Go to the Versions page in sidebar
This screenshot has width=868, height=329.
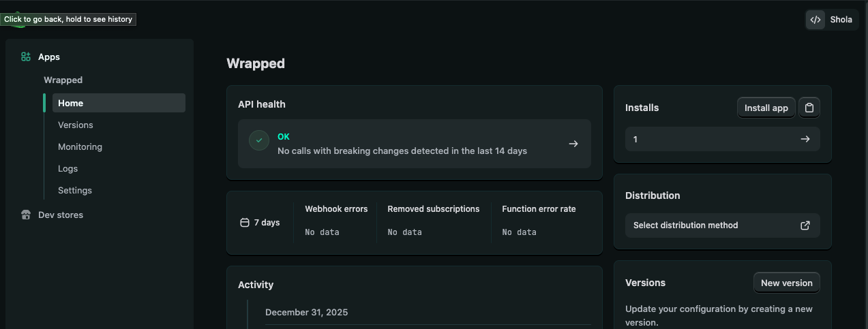[76, 125]
